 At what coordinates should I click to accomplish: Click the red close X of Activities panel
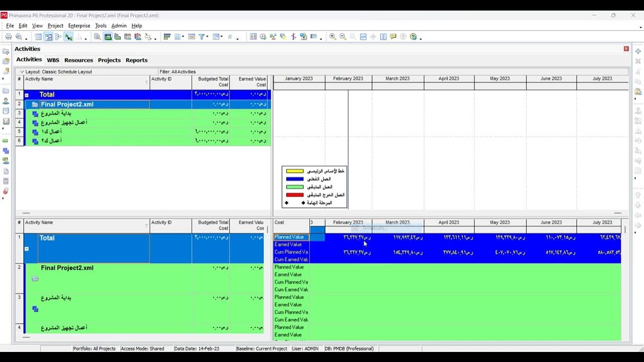pyautogui.click(x=626, y=49)
